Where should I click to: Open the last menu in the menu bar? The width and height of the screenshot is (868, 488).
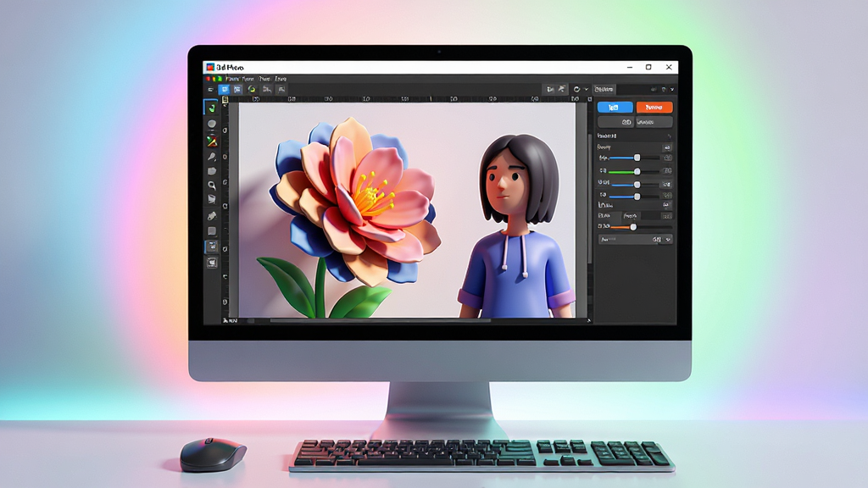[281, 79]
